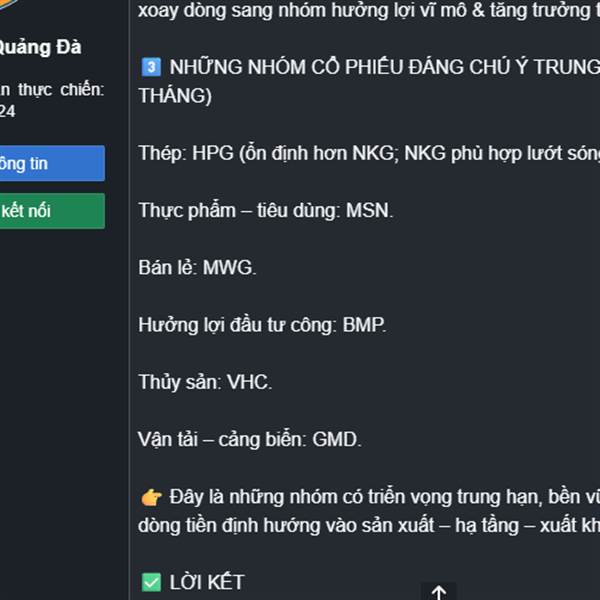600x600 pixels.
Task: Click the 'xoay dòng sang nhóm hưởng lợi' line
Action: [x=369, y=11]
